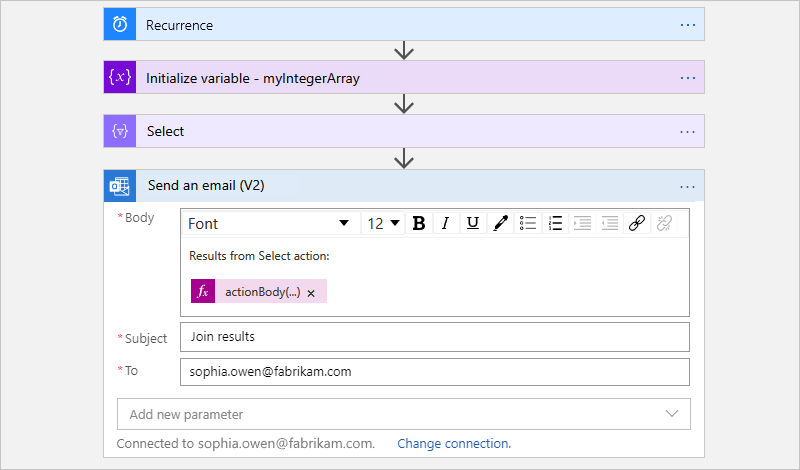The image size is (800, 470).
Task: Open the Recurrence ellipsis menu
Action: click(687, 24)
